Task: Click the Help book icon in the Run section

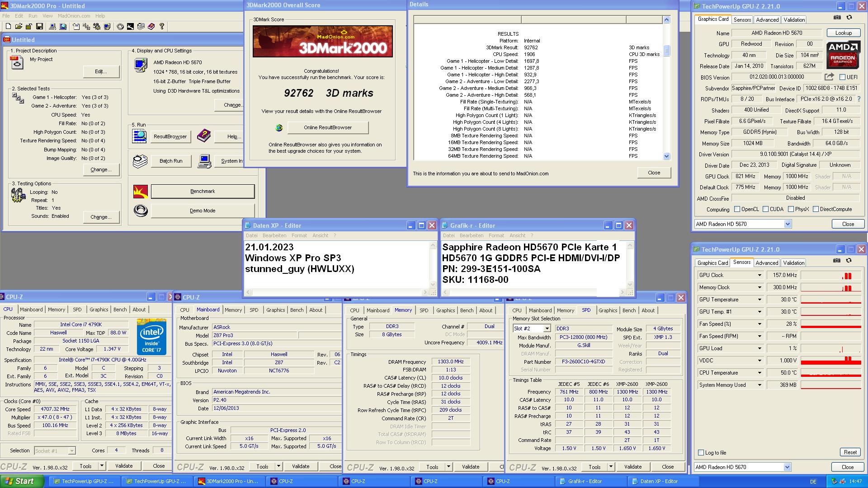Action: pyautogui.click(x=204, y=136)
